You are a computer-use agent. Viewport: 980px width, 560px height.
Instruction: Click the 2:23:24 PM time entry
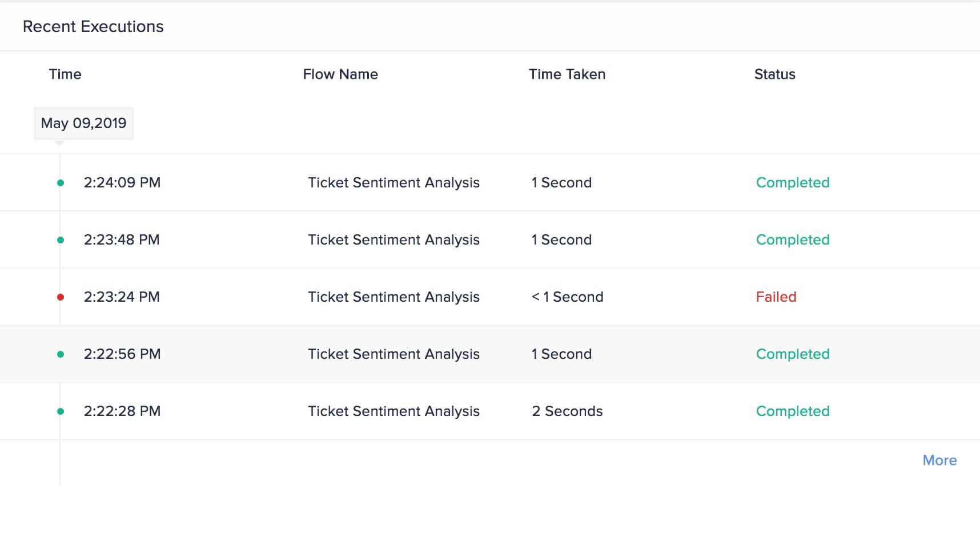(122, 297)
